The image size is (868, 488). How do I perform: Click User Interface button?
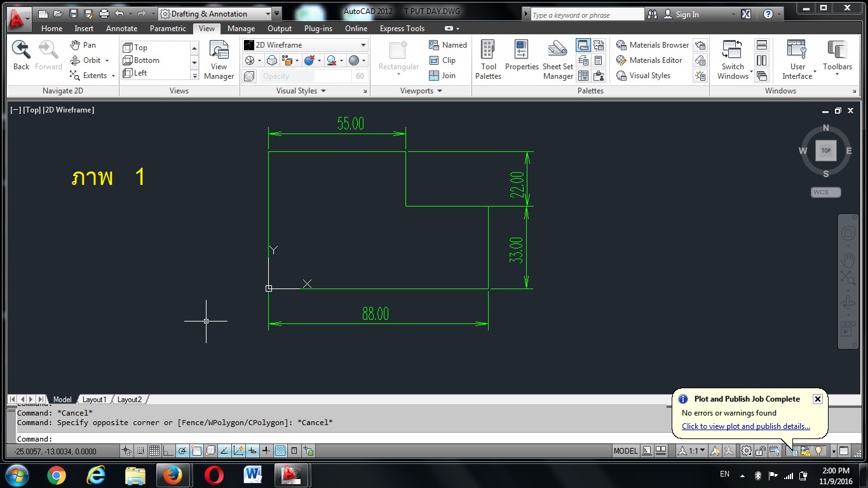797,60
